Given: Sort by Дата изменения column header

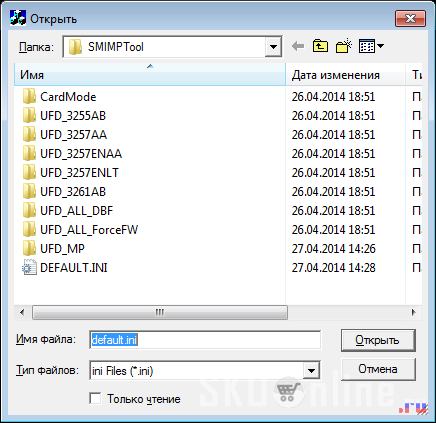Looking at the screenshot, I should tap(346, 75).
